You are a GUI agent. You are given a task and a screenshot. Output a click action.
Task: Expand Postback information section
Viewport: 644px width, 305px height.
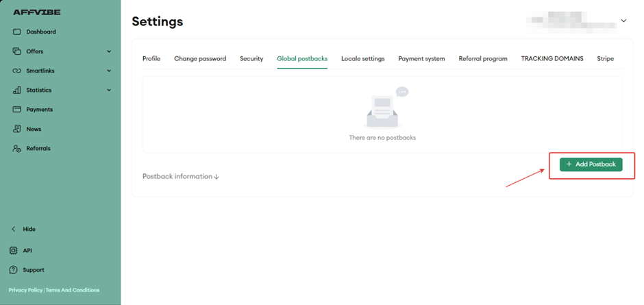(181, 176)
